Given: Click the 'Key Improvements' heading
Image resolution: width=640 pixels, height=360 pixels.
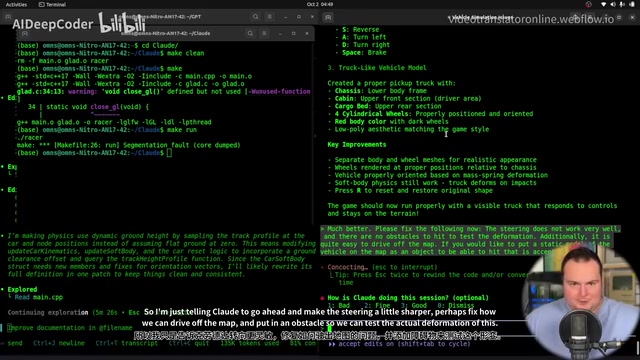Looking at the screenshot, I should pos(356,144).
